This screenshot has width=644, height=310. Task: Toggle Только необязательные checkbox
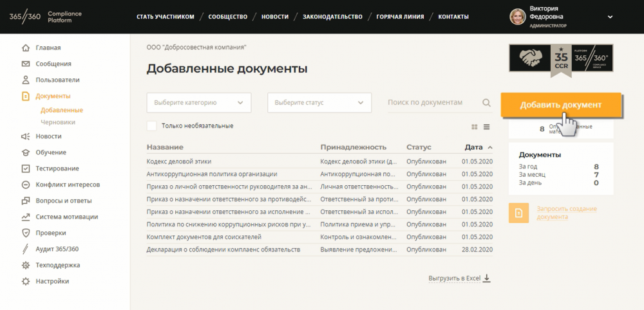151,126
